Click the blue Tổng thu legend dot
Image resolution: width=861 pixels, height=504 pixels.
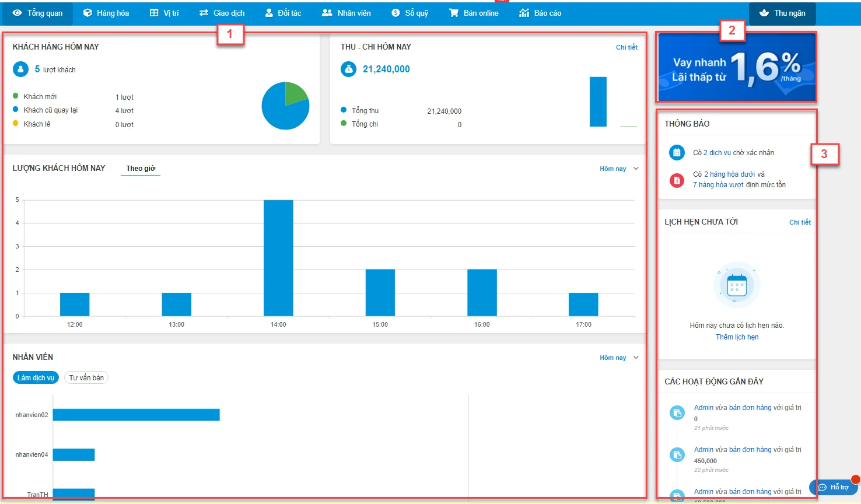coord(344,110)
